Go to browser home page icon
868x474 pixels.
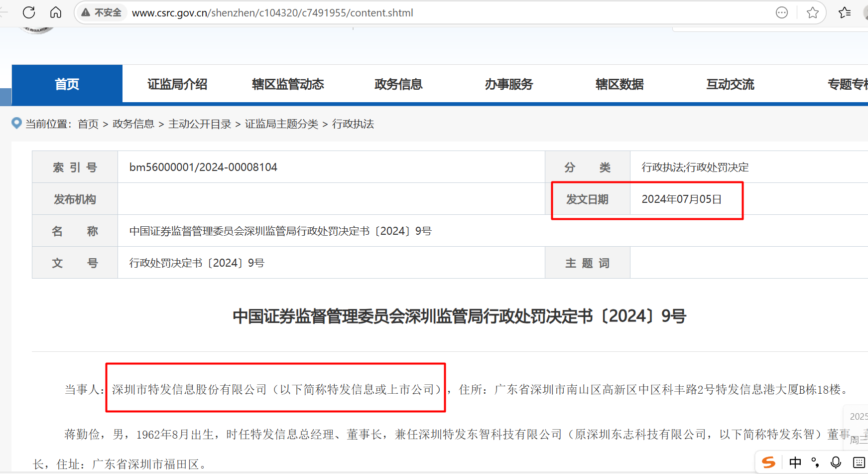pyautogui.click(x=56, y=12)
